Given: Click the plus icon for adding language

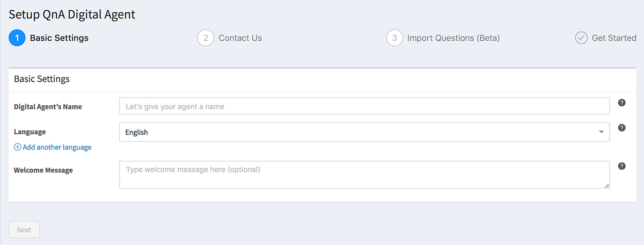Looking at the screenshot, I should pos(18,147).
